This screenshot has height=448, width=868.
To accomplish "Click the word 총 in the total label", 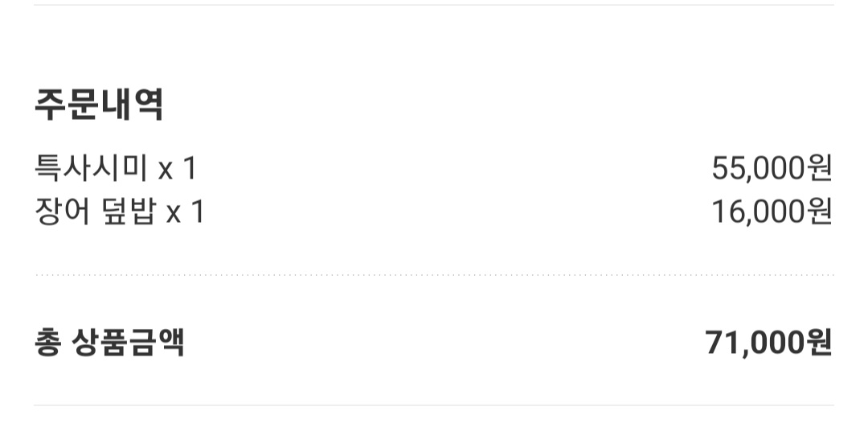I will pyautogui.click(x=47, y=342).
